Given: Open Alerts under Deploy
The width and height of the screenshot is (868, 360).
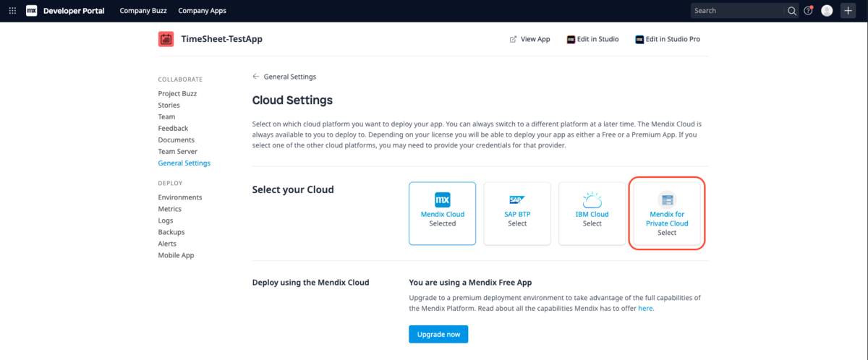Looking at the screenshot, I should click(x=168, y=244).
